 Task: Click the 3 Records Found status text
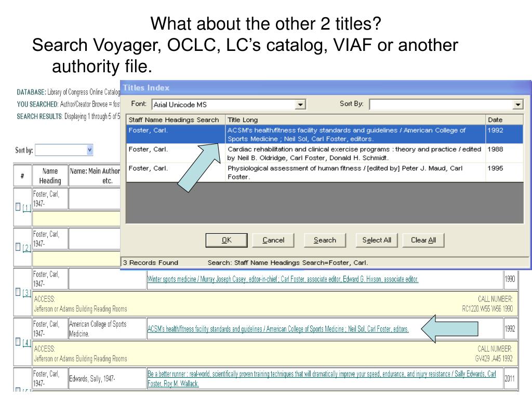[x=150, y=262]
